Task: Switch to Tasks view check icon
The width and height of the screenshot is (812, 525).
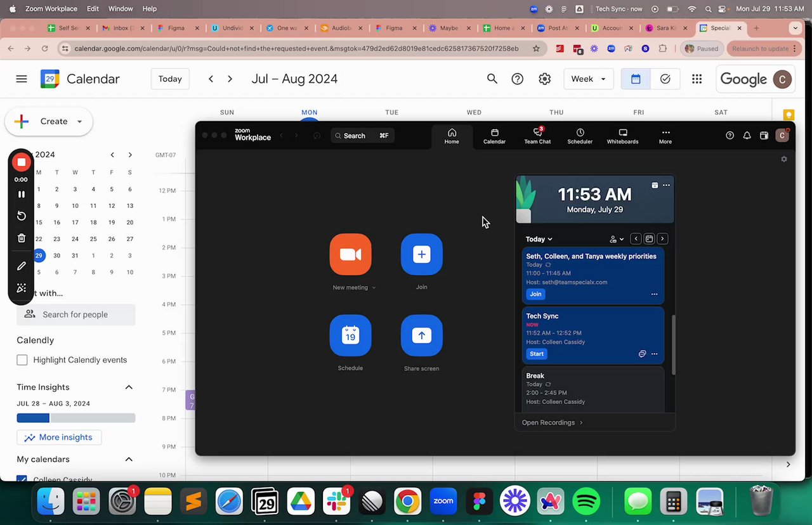Action: pos(665,79)
